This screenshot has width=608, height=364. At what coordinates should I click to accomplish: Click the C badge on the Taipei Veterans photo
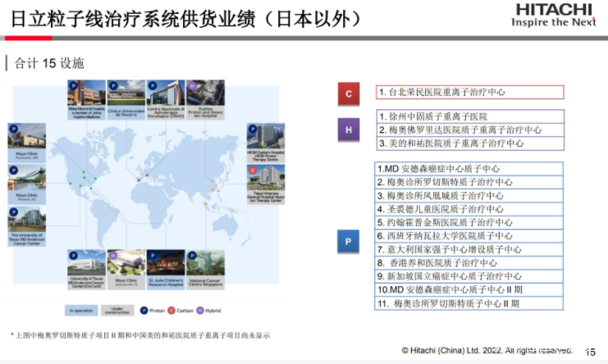(253, 171)
